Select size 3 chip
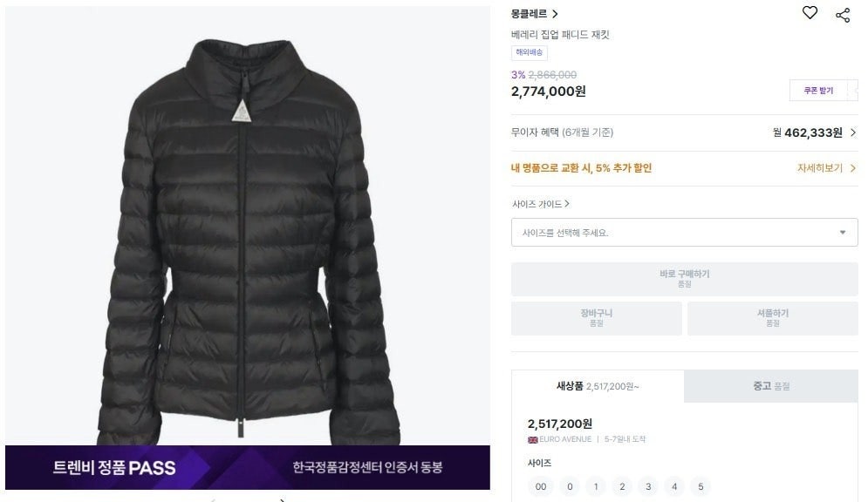The image size is (868, 502). tap(648, 486)
